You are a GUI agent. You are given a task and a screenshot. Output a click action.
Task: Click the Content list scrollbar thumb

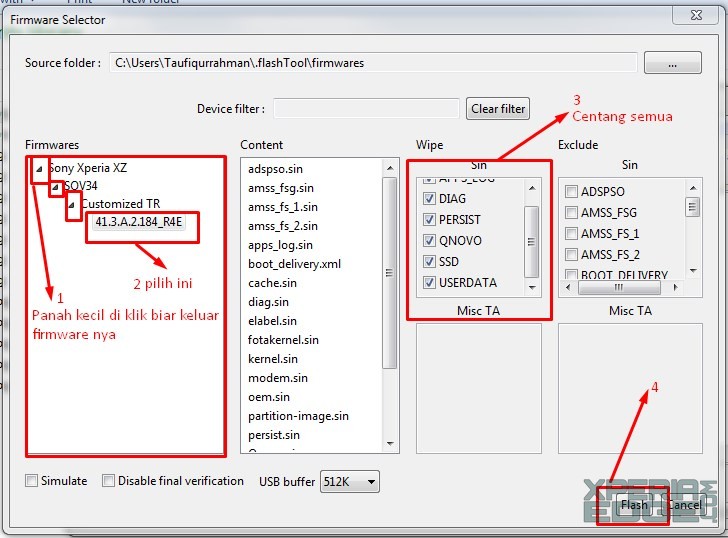390,273
